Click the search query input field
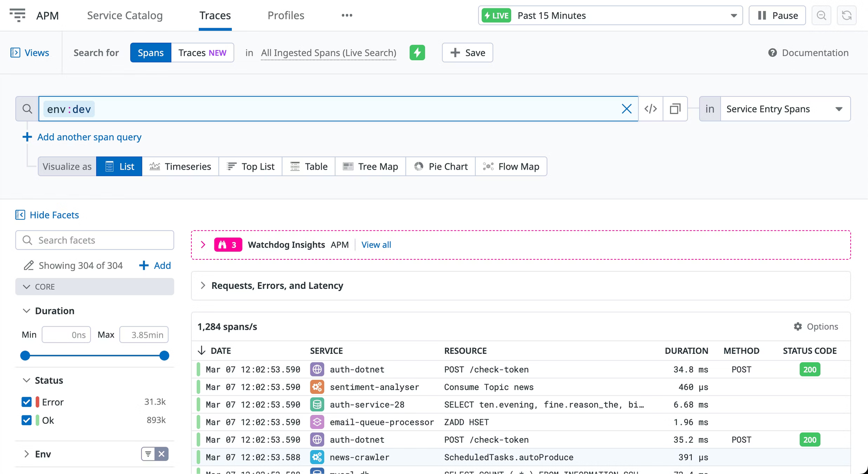The height and width of the screenshot is (474, 868). [x=338, y=108]
